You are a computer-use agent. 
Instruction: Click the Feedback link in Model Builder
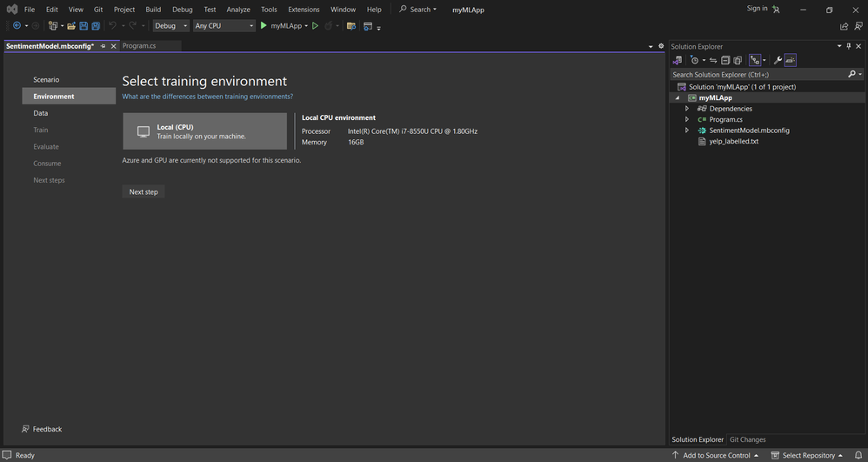(x=42, y=429)
